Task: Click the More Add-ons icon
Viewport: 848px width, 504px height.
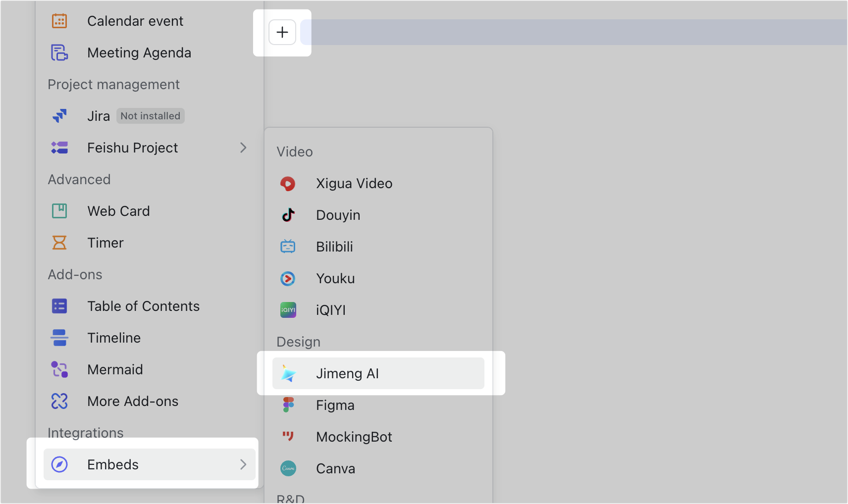Action: 59,401
